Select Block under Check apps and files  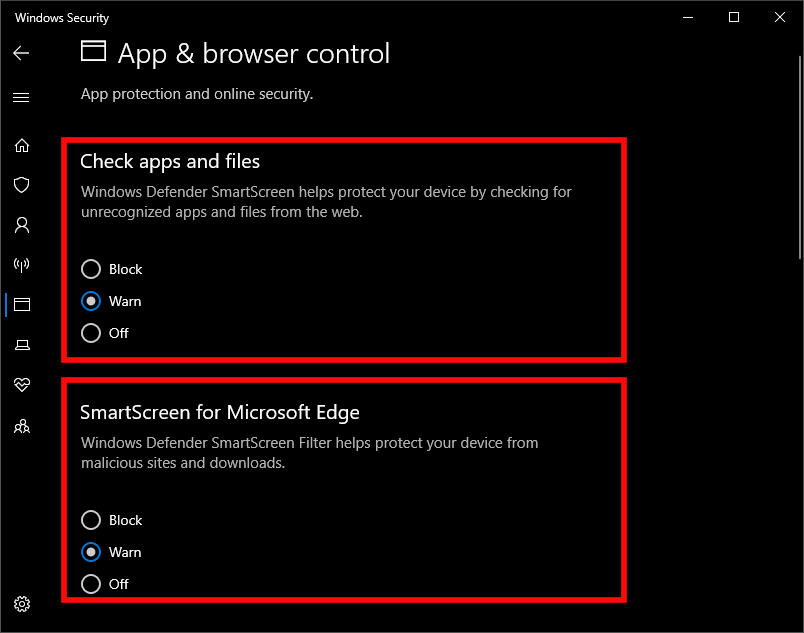91,269
